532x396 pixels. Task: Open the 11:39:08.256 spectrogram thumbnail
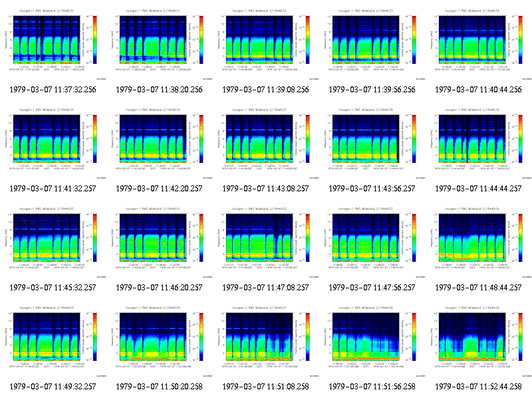pyautogui.click(x=266, y=44)
